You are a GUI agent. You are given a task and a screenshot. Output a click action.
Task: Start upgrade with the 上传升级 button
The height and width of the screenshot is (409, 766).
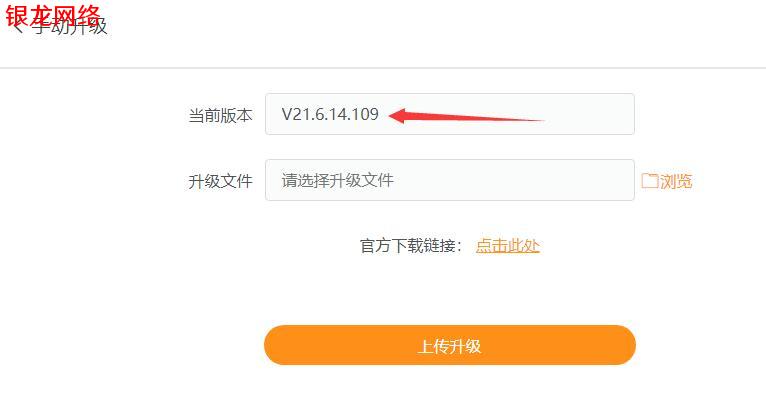tap(450, 345)
